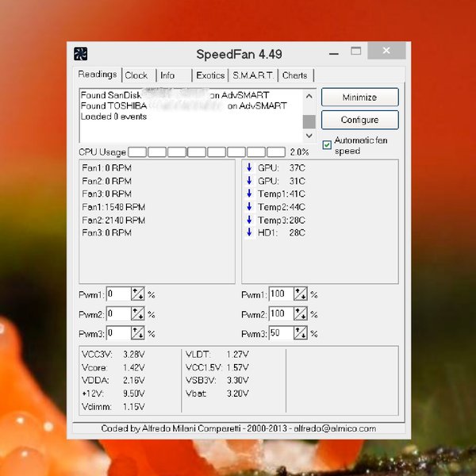
Task: Click the down arrow icon beside HD1
Action: [x=249, y=232]
